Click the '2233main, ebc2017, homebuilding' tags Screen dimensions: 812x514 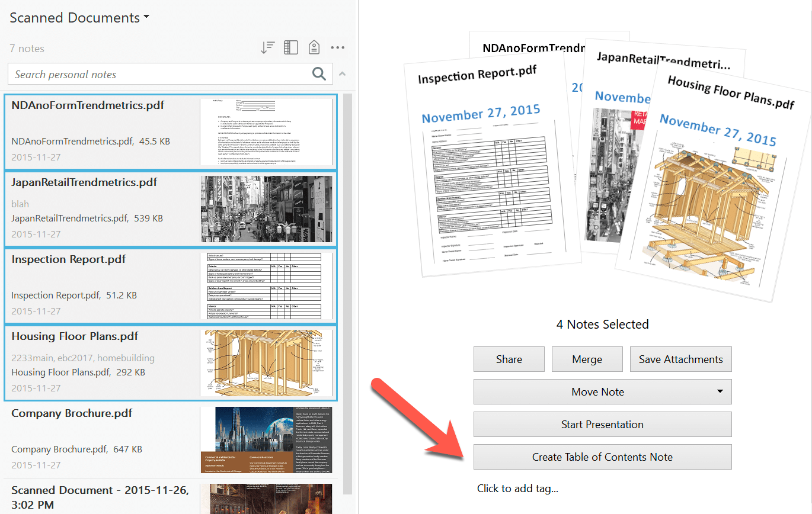point(83,358)
